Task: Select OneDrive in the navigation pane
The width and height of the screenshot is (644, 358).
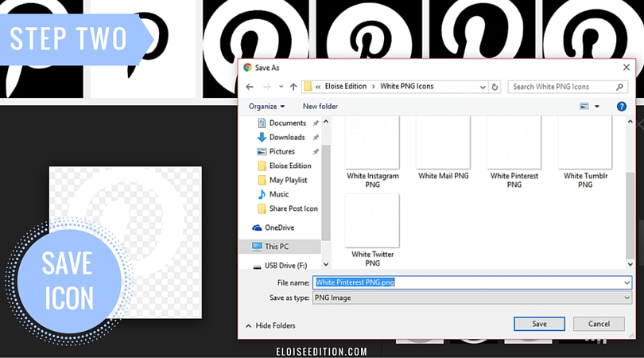Action: (x=279, y=228)
